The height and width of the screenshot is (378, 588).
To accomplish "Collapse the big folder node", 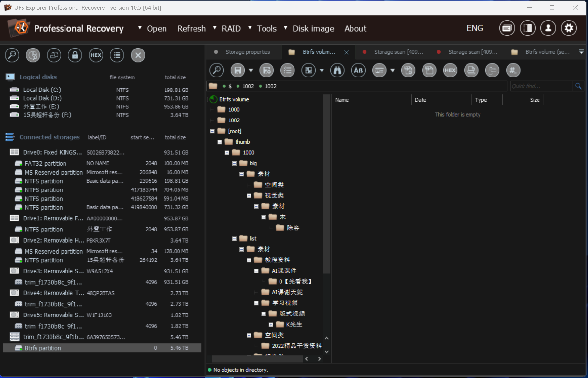I will tap(234, 163).
